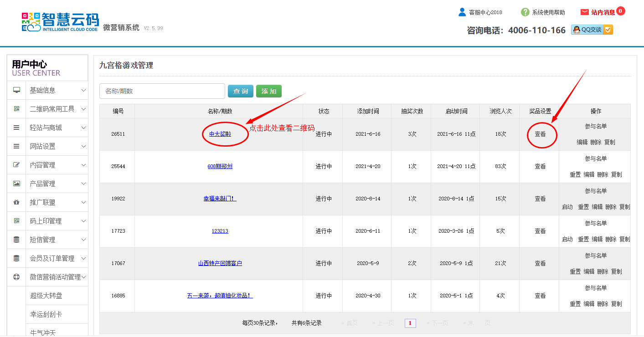Expand the 二维码常用工具 chevron
Viewport: 644px width, 337px height.
point(83,109)
